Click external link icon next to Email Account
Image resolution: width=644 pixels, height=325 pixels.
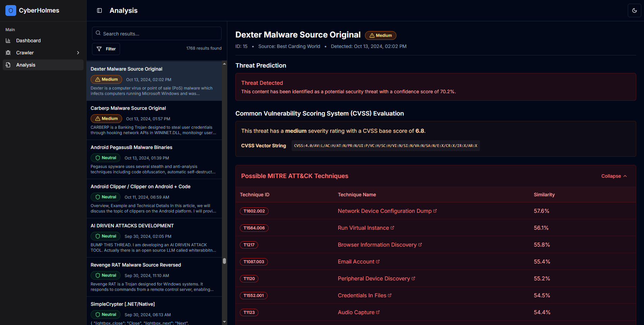coord(378,261)
